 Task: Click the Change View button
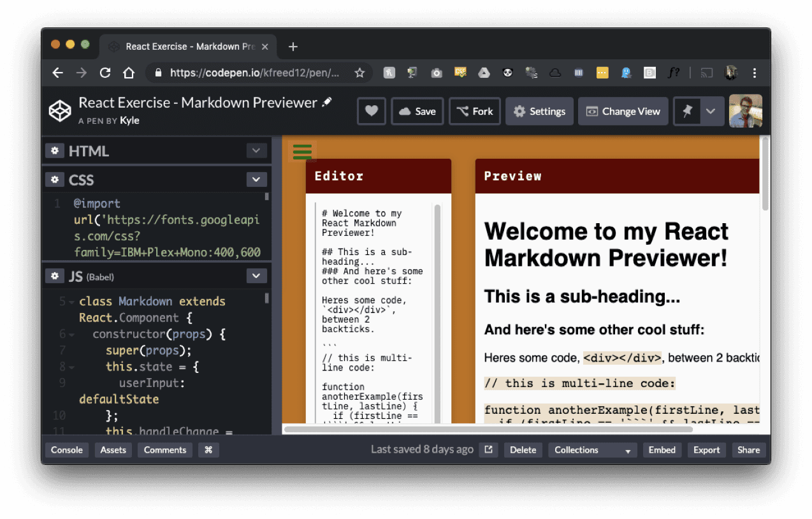[x=623, y=111]
